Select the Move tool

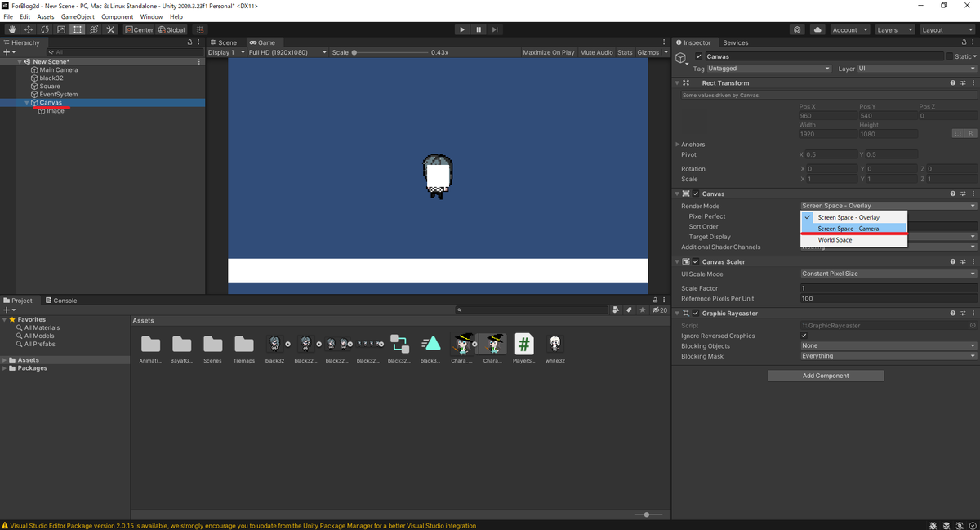click(x=29, y=29)
